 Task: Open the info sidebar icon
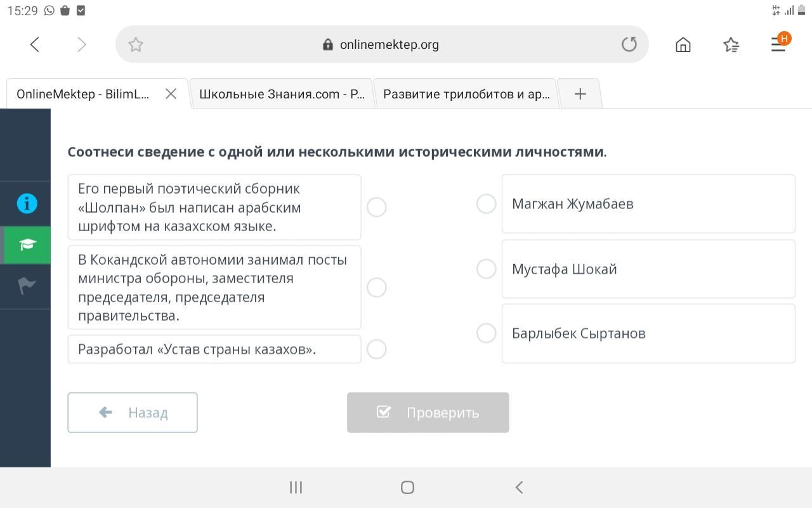pos(27,204)
